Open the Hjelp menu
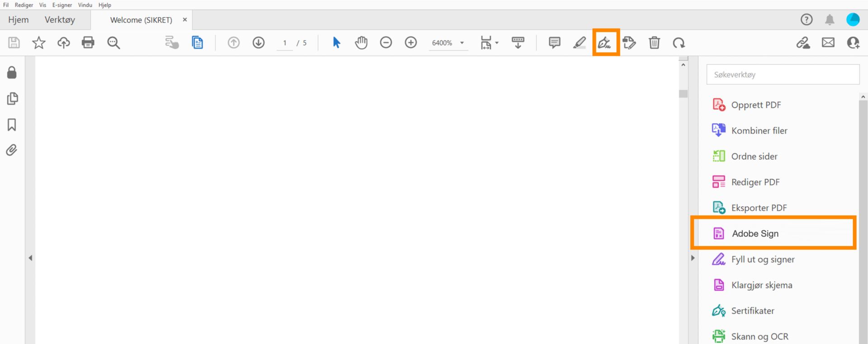The image size is (868, 344). [105, 5]
